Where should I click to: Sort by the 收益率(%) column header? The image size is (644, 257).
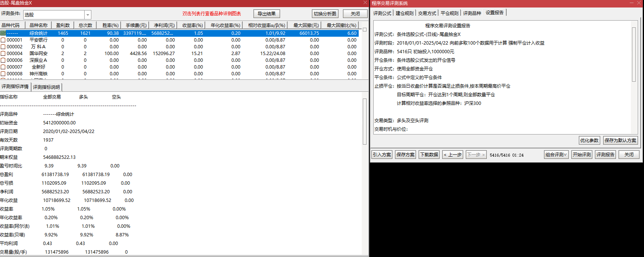[x=191, y=25]
